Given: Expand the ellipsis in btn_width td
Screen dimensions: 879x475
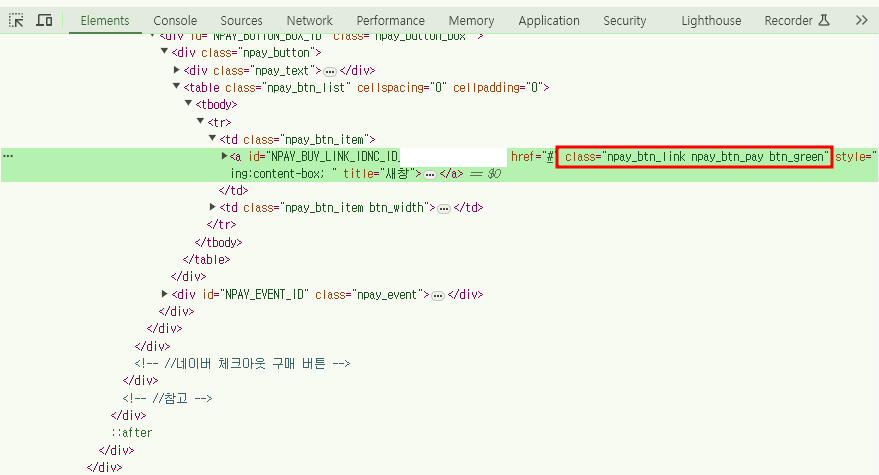Looking at the screenshot, I should pos(444,209).
